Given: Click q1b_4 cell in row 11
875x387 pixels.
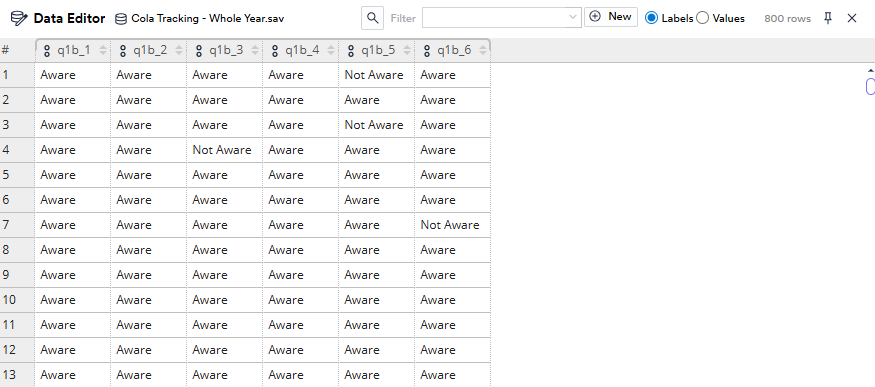Looking at the screenshot, I should pos(300,325).
